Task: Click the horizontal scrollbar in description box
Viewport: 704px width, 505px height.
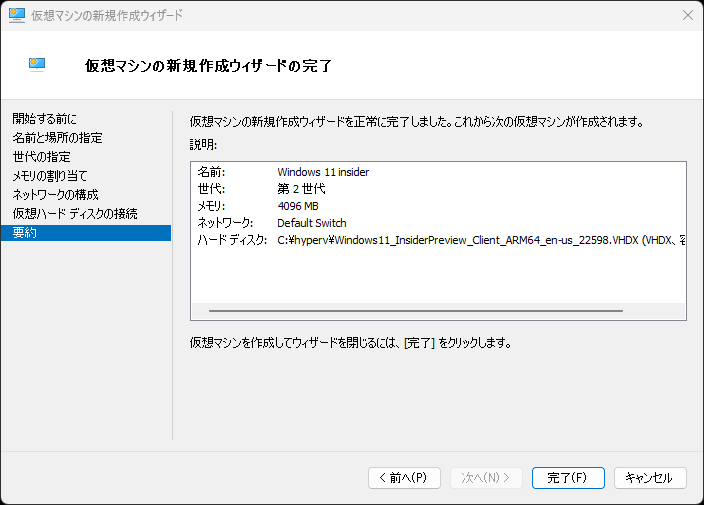Action: (x=416, y=311)
